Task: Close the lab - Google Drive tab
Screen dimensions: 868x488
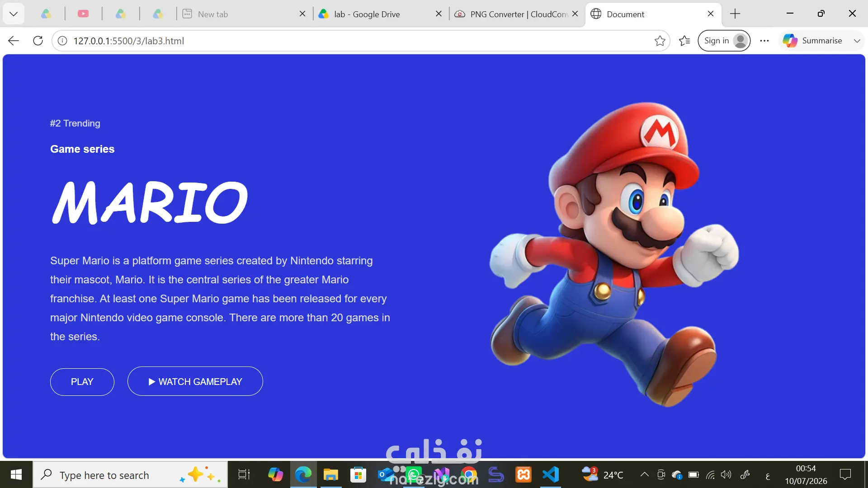Action: [439, 14]
